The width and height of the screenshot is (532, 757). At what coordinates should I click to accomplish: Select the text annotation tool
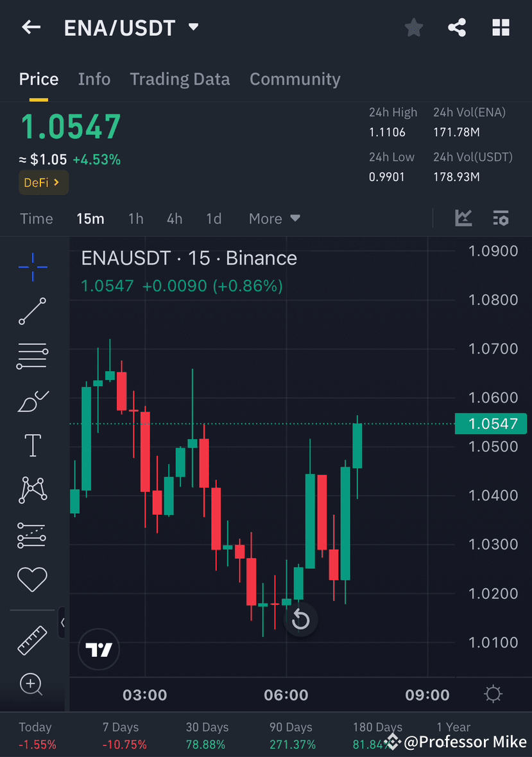(31, 445)
